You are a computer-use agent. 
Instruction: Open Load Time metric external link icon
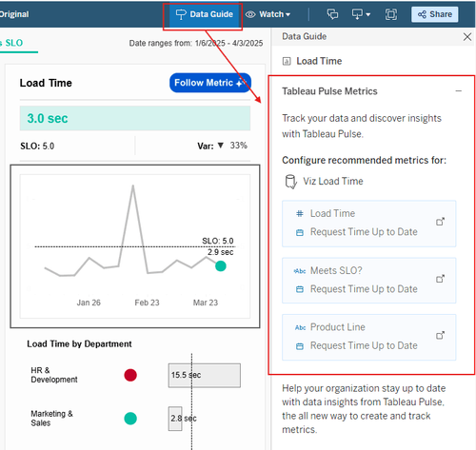pyautogui.click(x=440, y=222)
